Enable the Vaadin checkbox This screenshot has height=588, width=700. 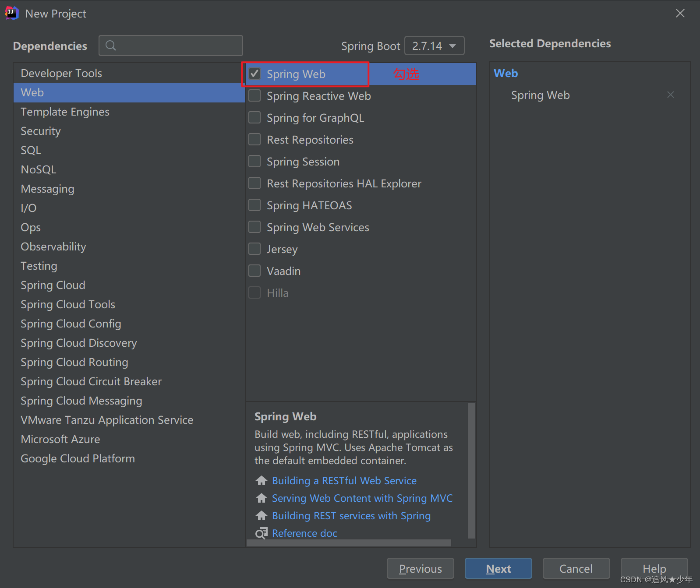click(x=255, y=271)
